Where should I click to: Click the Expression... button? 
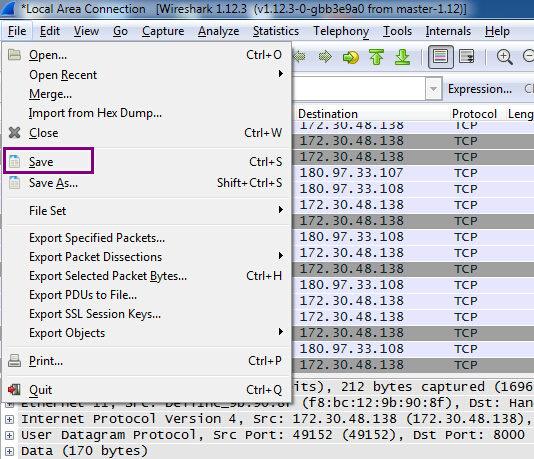(480, 89)
